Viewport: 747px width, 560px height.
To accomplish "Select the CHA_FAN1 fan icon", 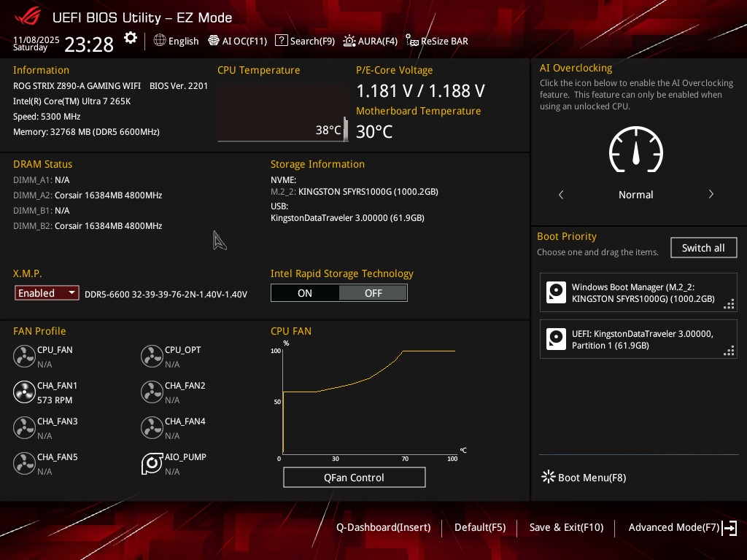I will tap(24, 392).
